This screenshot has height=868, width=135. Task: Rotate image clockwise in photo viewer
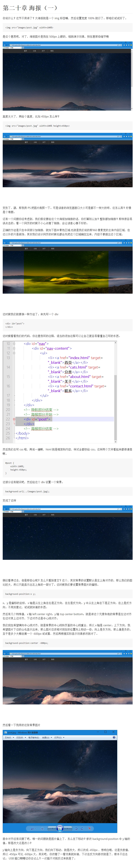[82, 828]
